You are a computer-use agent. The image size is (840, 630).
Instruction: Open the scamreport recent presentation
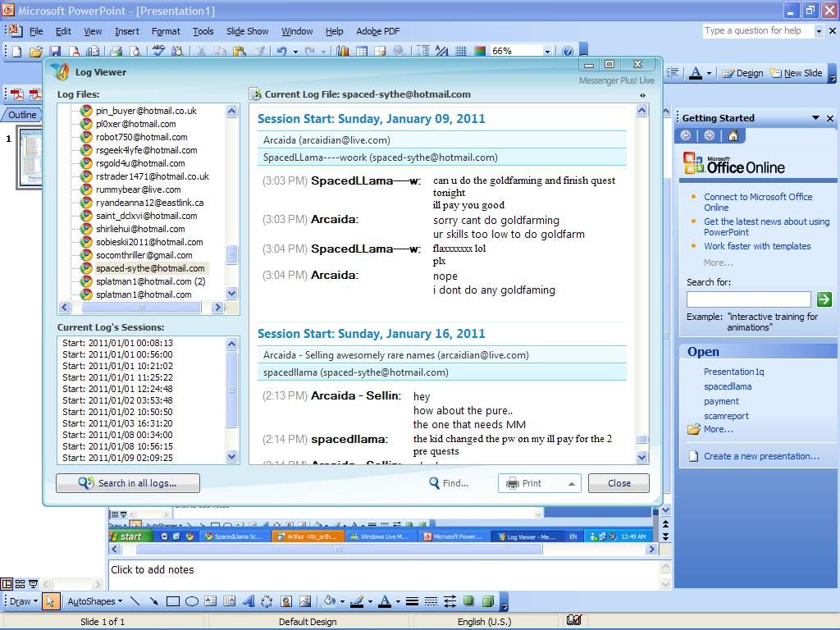(x=726, y=416)
